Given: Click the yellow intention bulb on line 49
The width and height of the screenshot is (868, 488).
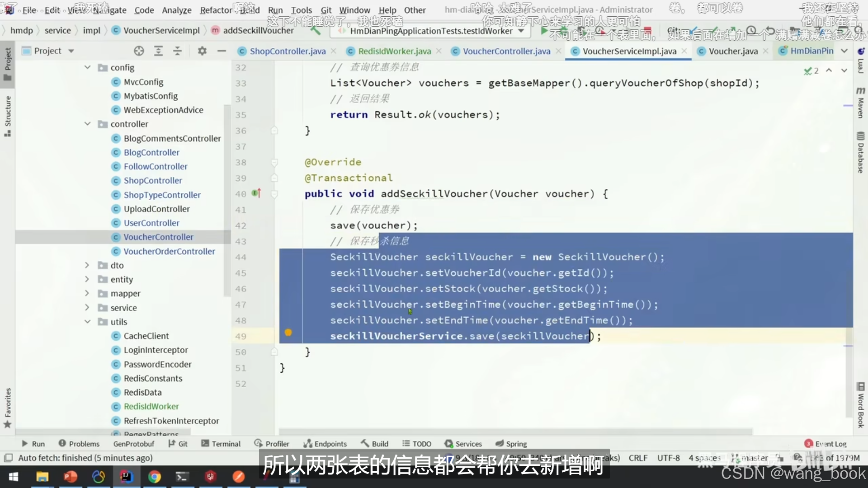Looking at the screenshot, I should point(288,333).
